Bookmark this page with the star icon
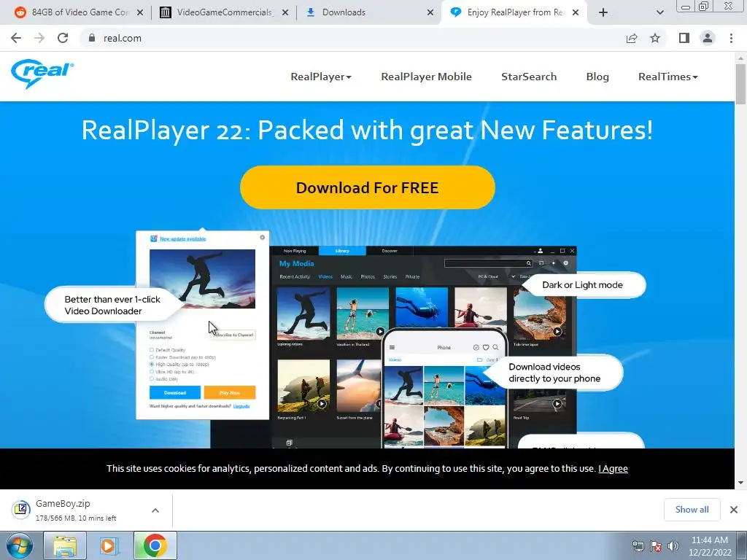 (x=655, y=38)
